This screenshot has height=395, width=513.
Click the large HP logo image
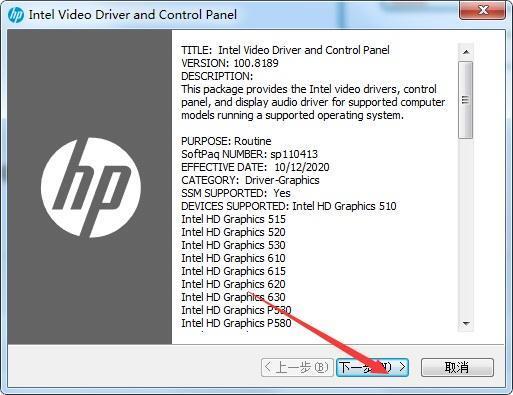point(91,188)
